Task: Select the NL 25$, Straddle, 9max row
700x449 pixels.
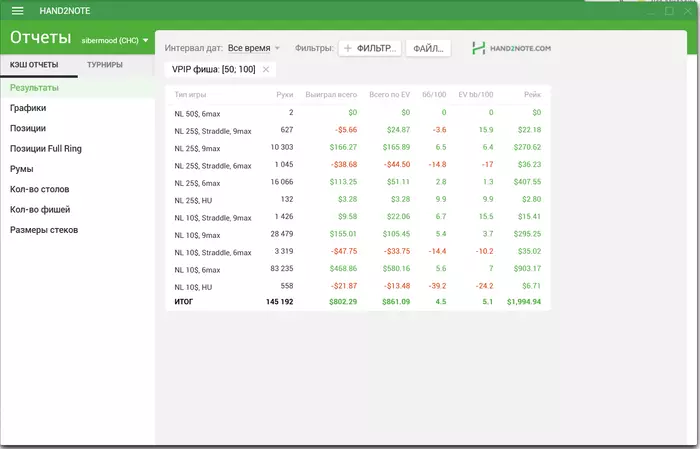Action: pos(358,130)
